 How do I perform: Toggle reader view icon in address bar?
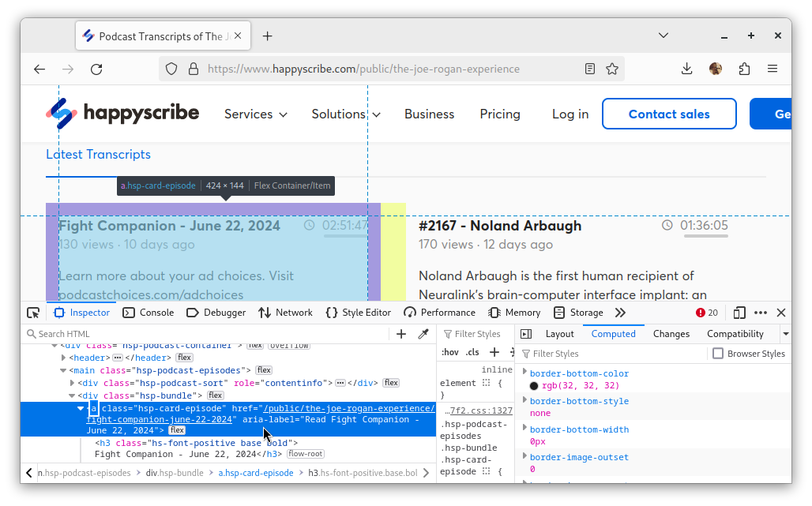coord(590,69)
